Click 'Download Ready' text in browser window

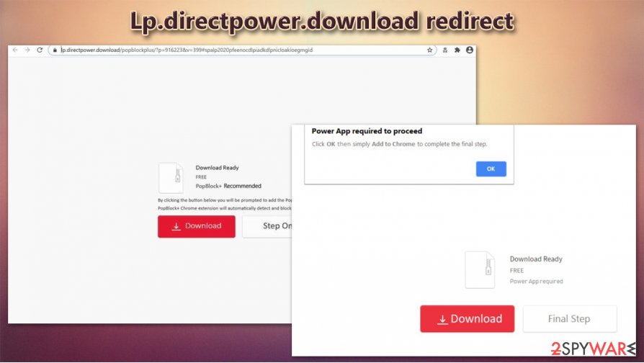(x=217, y=168)
